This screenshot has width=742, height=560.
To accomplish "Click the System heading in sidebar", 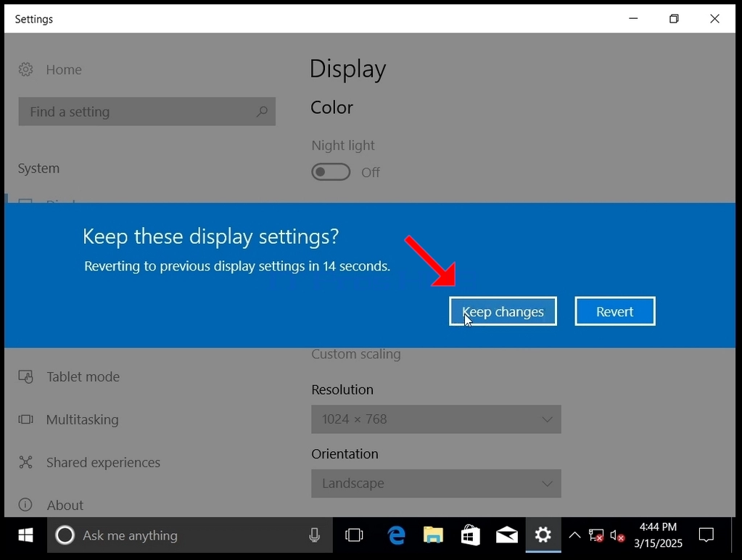I will [38, 168].
